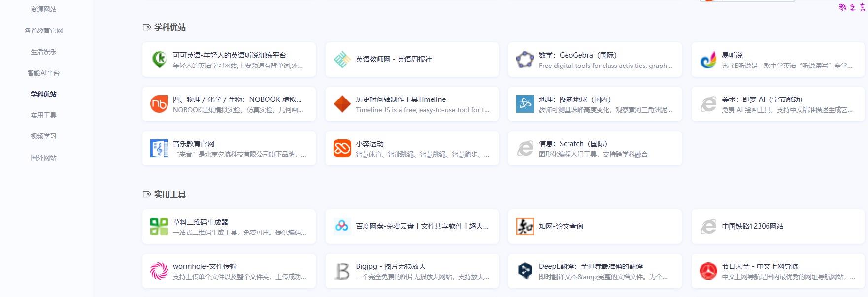Open the 易听说 title link

pos(732,55)
